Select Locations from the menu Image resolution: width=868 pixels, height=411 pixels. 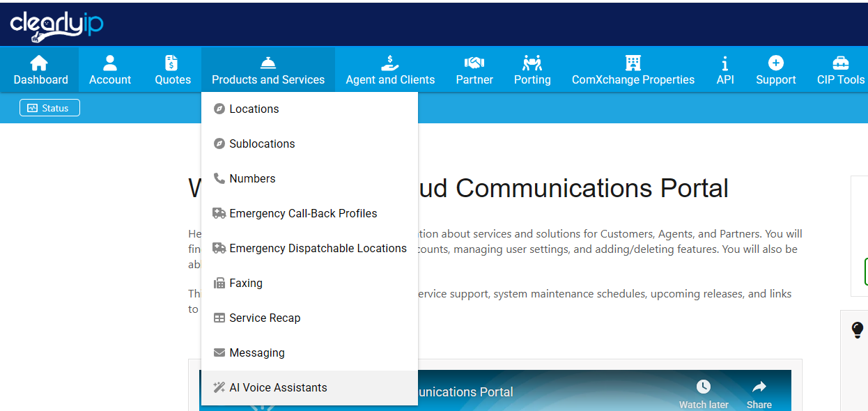(254, 109)
